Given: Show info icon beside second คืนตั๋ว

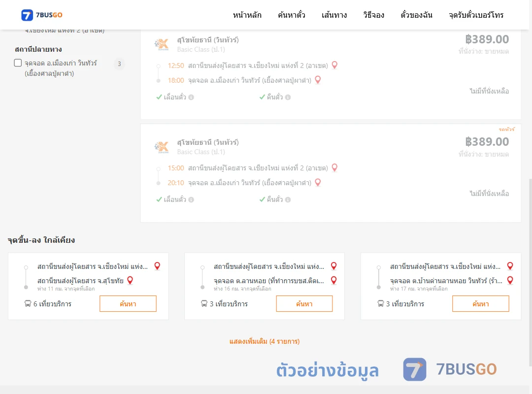Looking at the screenshot, I should (x=288, y=200).
